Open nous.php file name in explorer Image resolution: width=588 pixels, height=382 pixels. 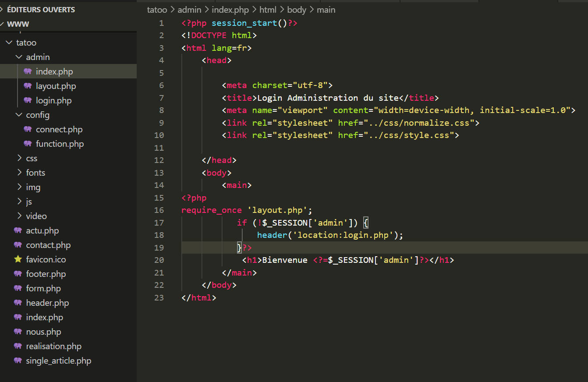tap(43, 332)
